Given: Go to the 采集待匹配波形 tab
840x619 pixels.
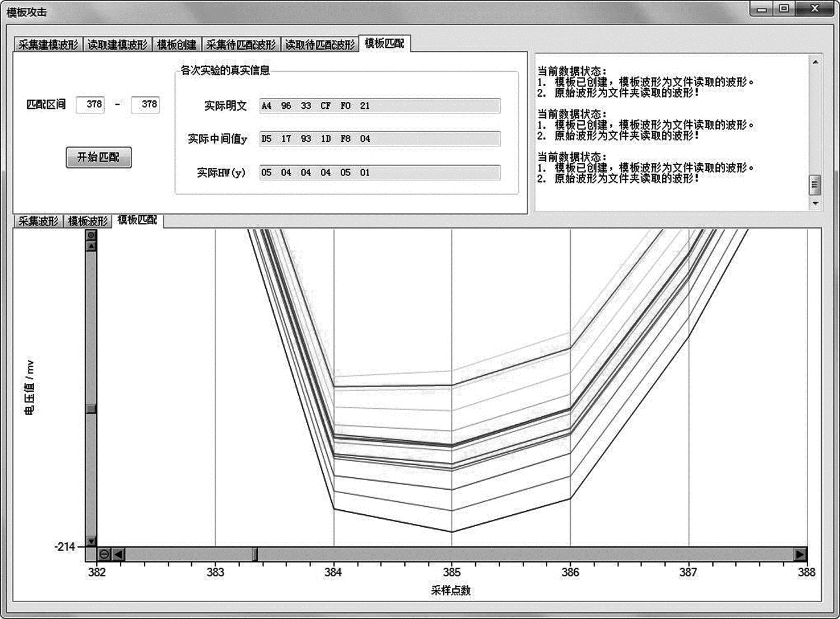Looking at the screenshot, I should coord(241,44).
